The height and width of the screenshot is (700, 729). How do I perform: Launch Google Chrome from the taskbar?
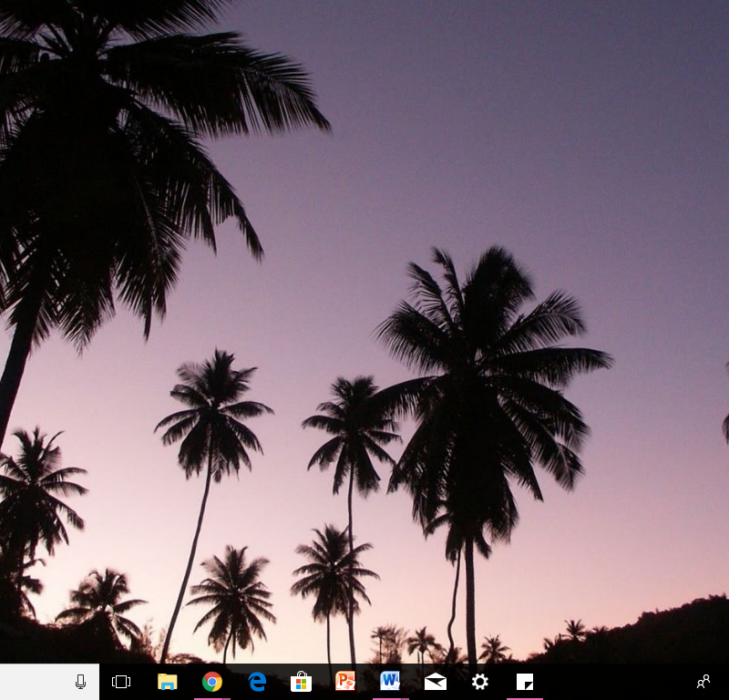coord(212,682)
